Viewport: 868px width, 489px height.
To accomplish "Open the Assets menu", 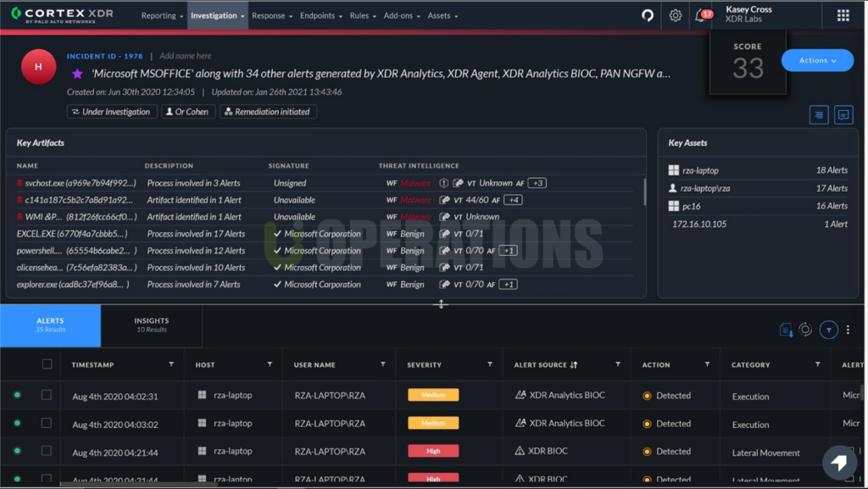I will pos(442,15).
